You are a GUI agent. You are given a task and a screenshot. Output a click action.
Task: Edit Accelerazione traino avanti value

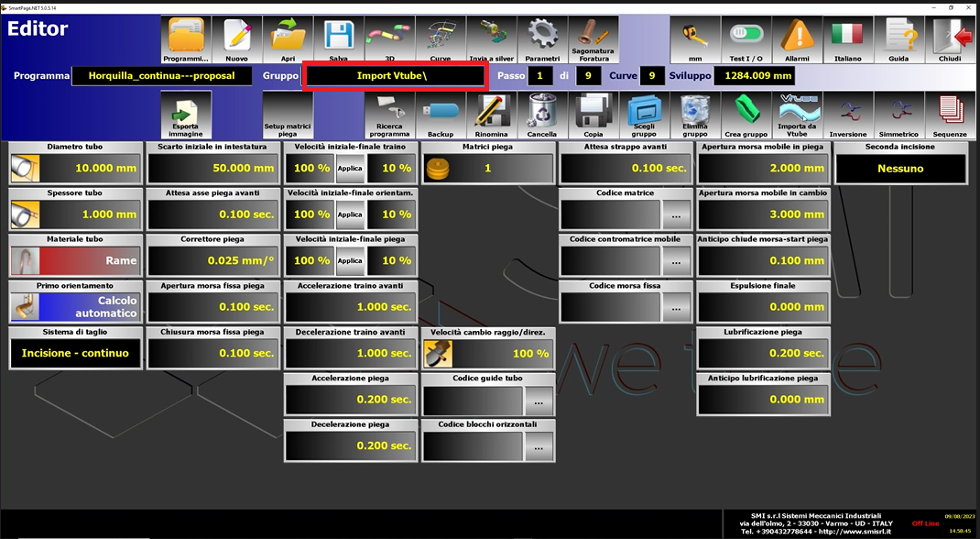click(351, 307)
